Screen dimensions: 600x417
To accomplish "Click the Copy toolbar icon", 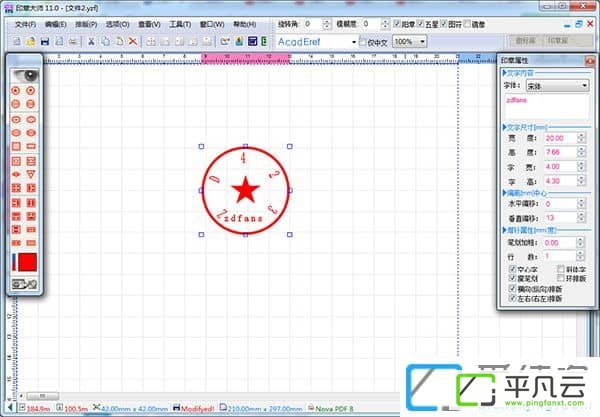I will (x=105, y=41).
